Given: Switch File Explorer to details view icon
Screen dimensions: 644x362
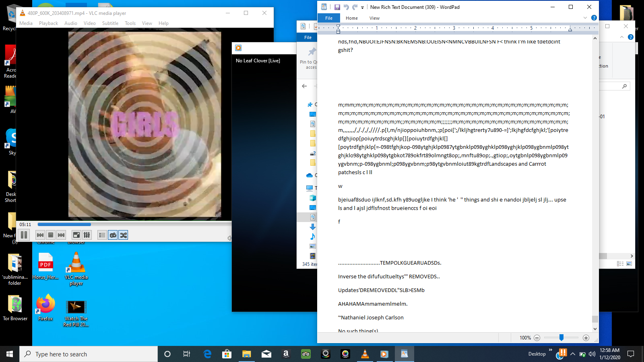Looking at the screenshot, I should pyautogui.click(x=620, y=264).
